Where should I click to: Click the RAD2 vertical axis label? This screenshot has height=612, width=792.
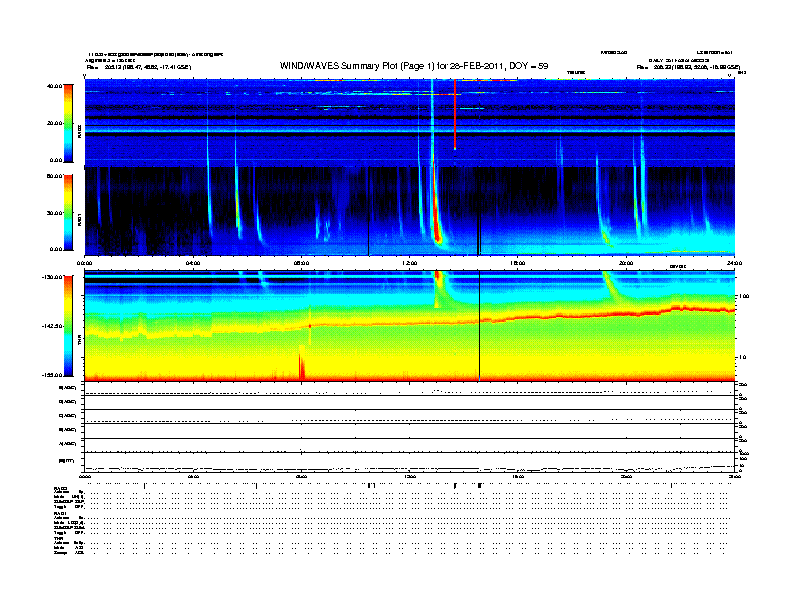(79, 130)
